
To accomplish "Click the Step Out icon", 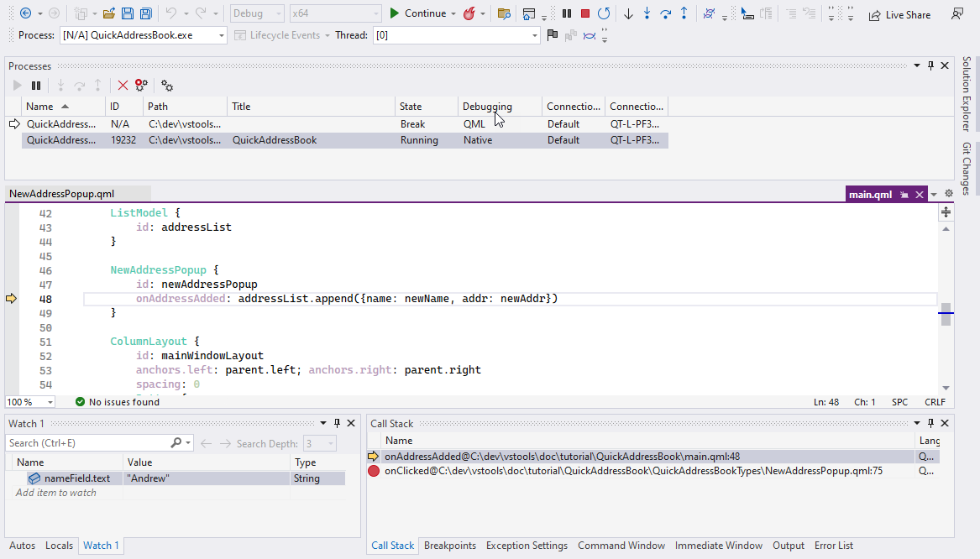I will click(684, 13).
